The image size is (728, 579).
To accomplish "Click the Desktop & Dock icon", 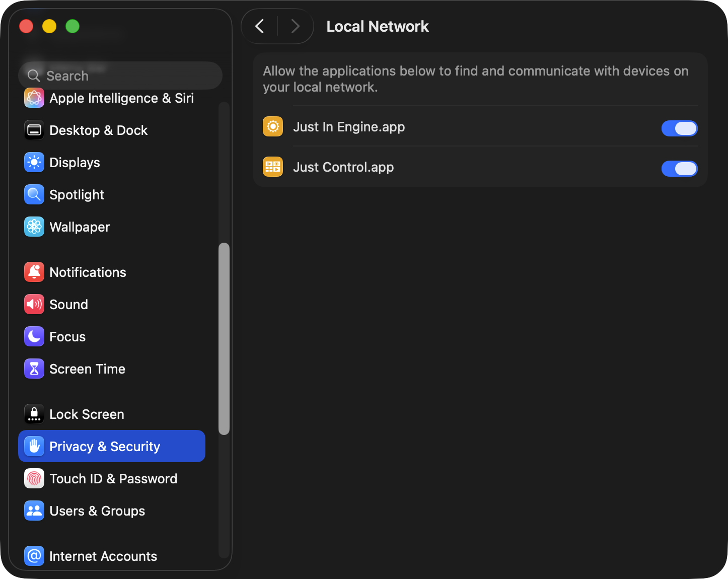I will [x=34, y=130].
